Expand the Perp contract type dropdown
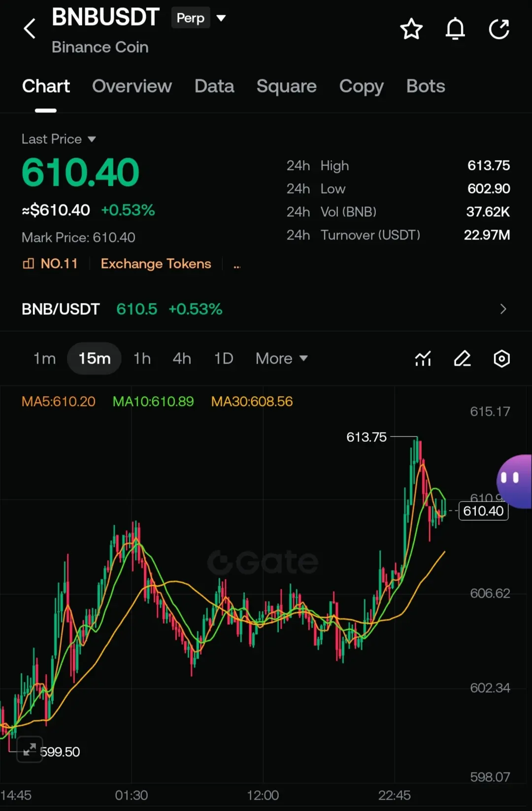 221,18
